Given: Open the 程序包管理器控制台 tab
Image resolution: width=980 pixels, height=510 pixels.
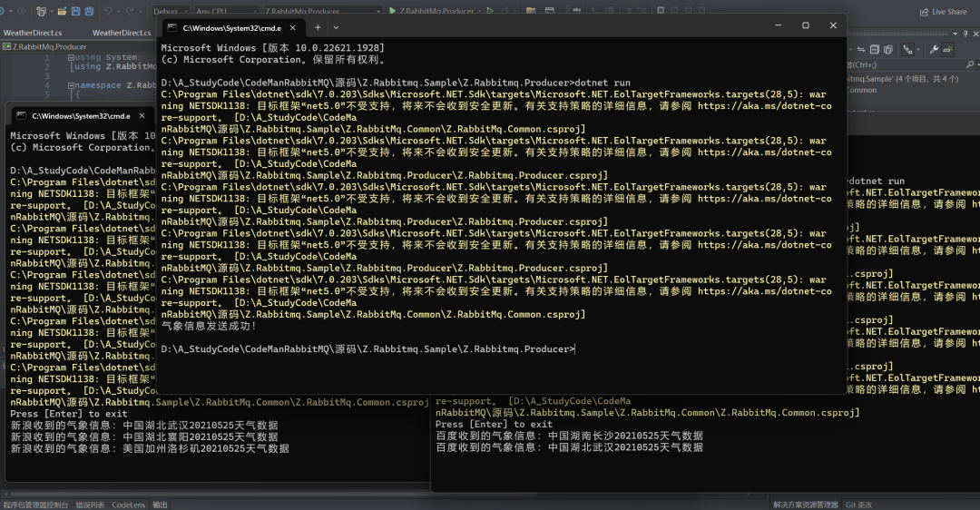Looking at the screenshot, I should 35,505.
